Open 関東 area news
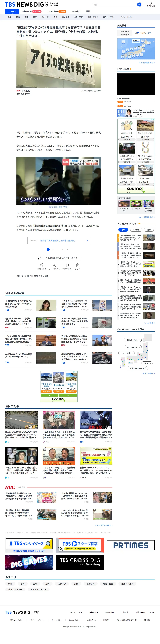 (147, 363)
